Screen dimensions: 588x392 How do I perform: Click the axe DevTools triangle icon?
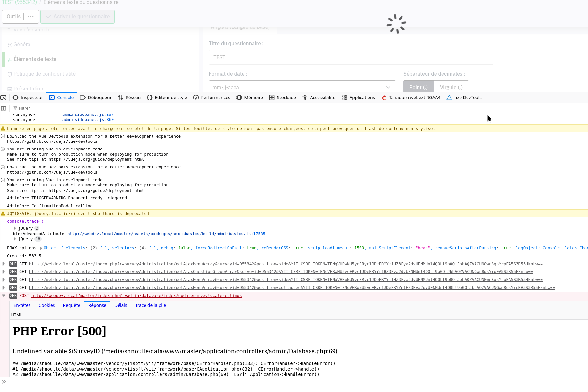[449, 98]
